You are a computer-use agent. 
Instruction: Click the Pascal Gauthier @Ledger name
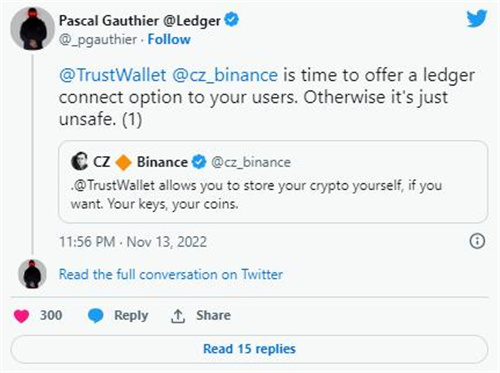coord(140,21)
